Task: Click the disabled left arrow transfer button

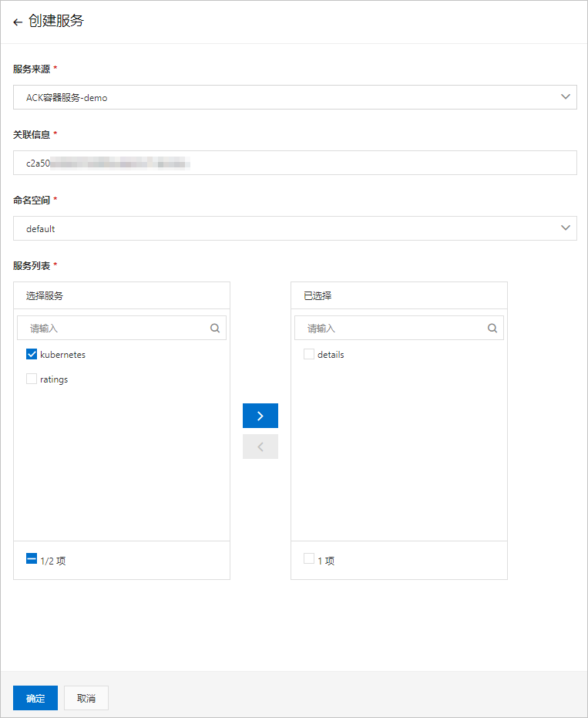Action: coord(260,447)
